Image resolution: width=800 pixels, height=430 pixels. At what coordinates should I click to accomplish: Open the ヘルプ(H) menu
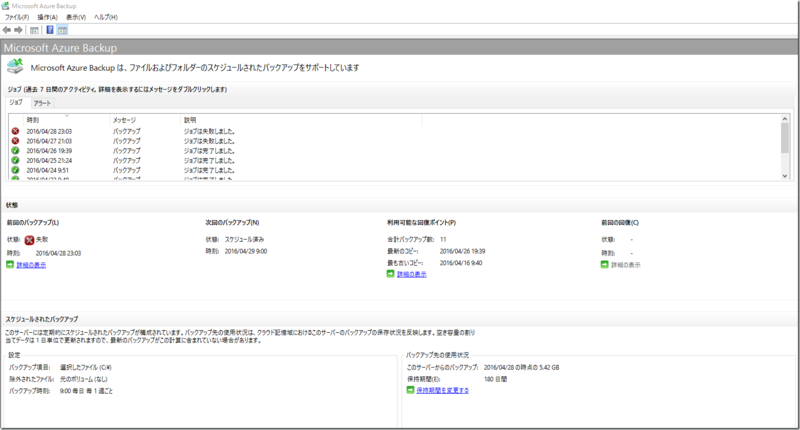point(106,17)
